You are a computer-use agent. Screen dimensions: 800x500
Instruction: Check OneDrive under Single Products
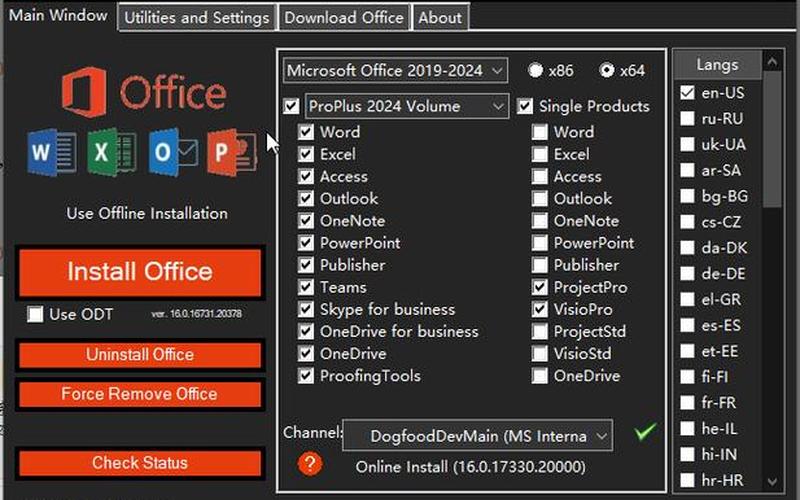[540, 376]
